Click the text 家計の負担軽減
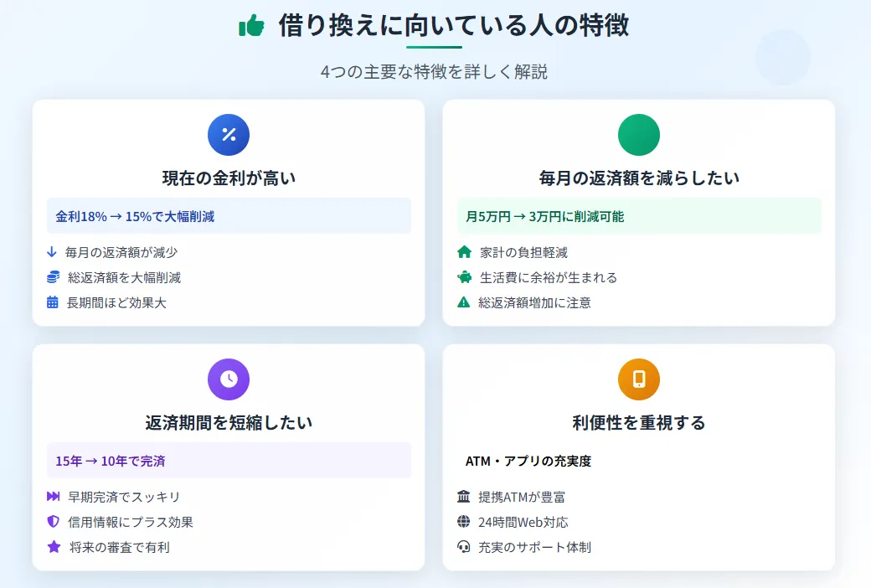The height and width of the screenshot is (588, 871). click(x=523, y=252)
